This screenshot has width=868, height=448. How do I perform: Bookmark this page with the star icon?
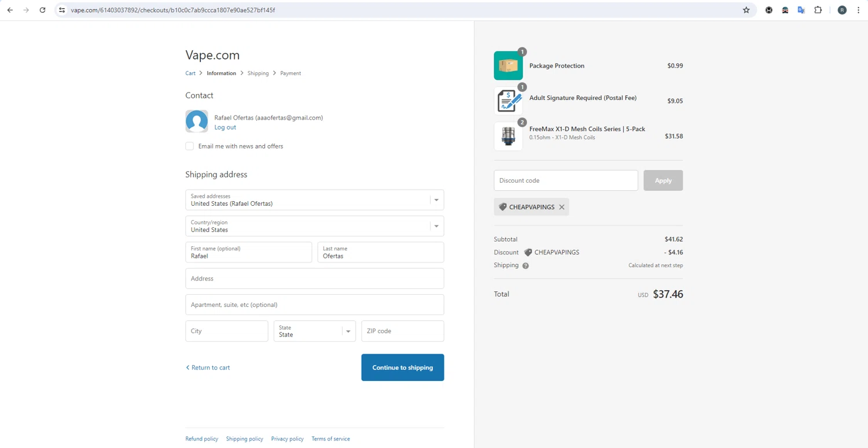(x=746, y=10)
